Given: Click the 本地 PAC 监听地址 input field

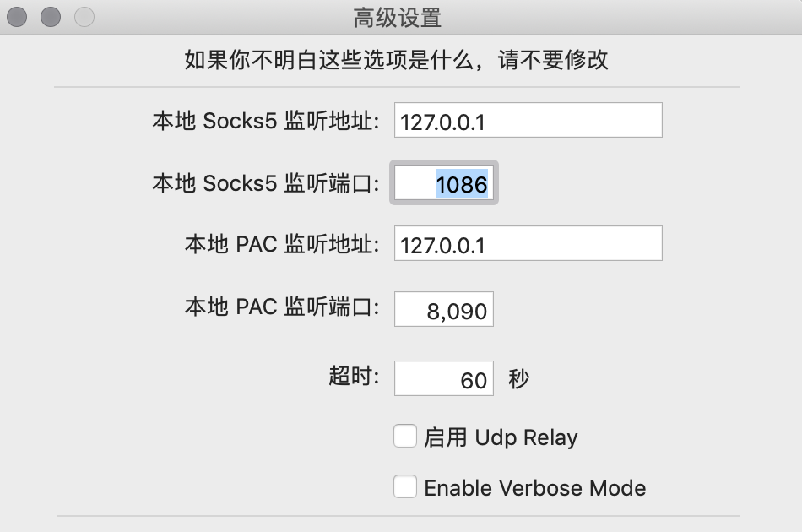Looking at the screenshot, I should [x=528, y=245].
